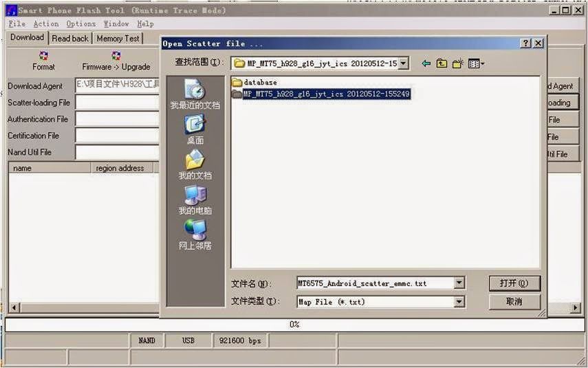Click the 取消 (Cancel) button

pos(514,301)
